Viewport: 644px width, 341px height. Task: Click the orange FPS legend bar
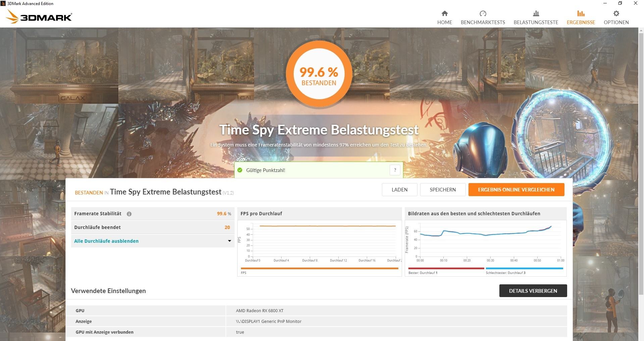319,268
